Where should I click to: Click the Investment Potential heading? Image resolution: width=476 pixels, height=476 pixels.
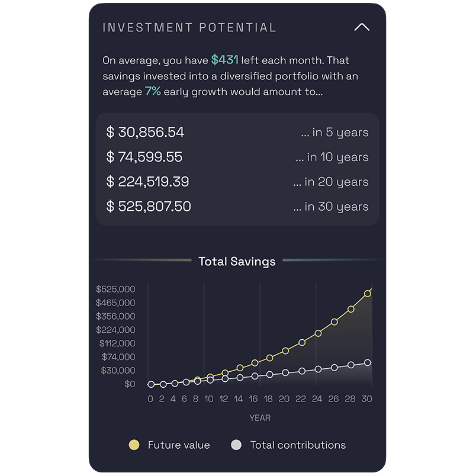coord(189,28)
